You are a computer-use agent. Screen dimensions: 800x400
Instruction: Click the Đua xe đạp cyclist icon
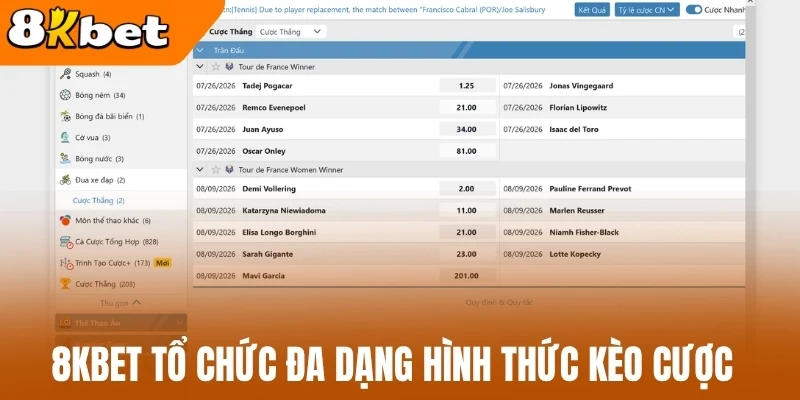[x=65, y=180]
